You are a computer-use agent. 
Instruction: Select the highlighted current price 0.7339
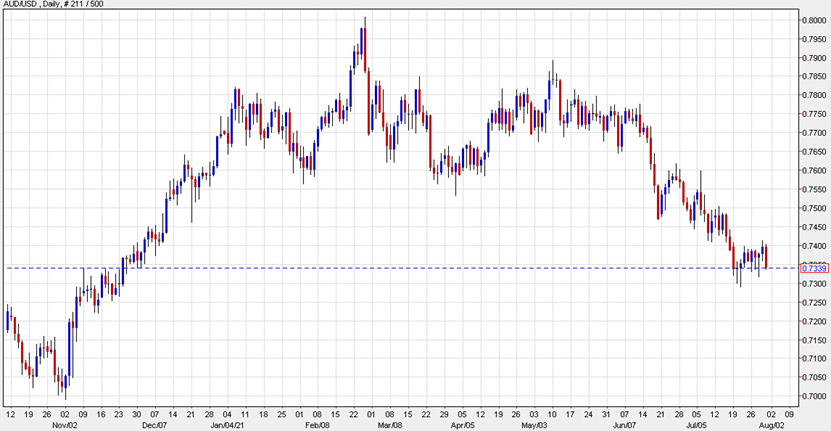(x=815, y=268)
